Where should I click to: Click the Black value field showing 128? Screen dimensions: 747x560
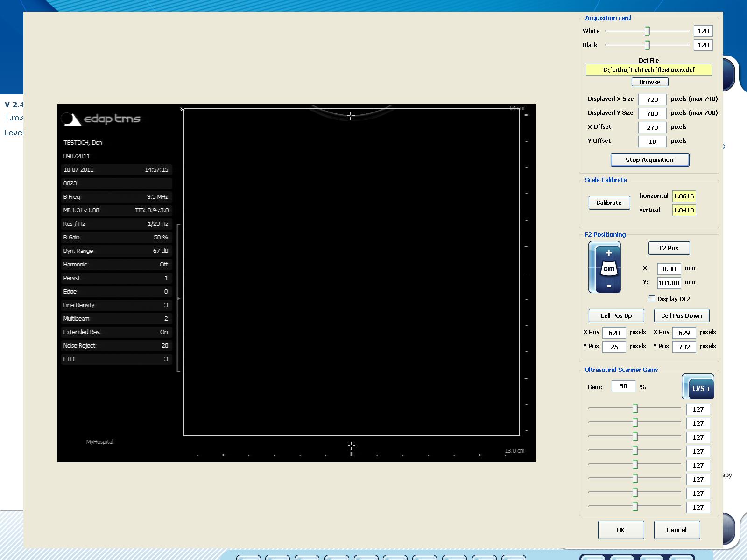[x=703, y=45]
